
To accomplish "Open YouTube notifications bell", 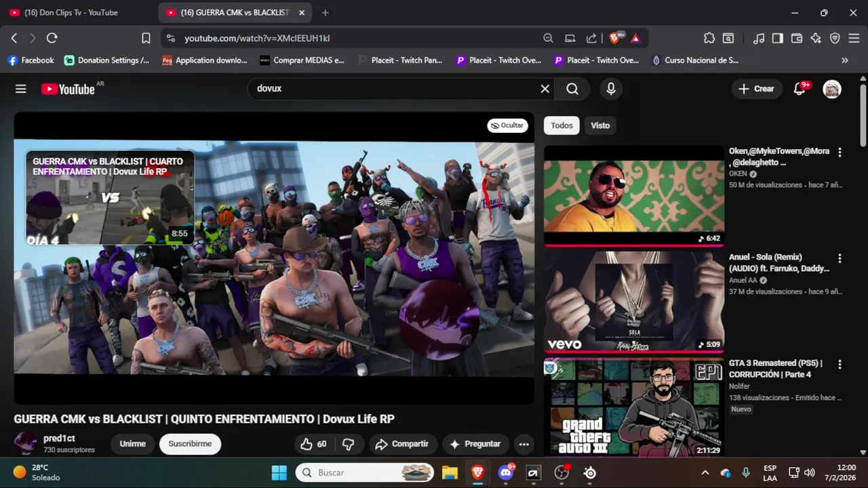I will pyautogui.click(x=800, y=89).
